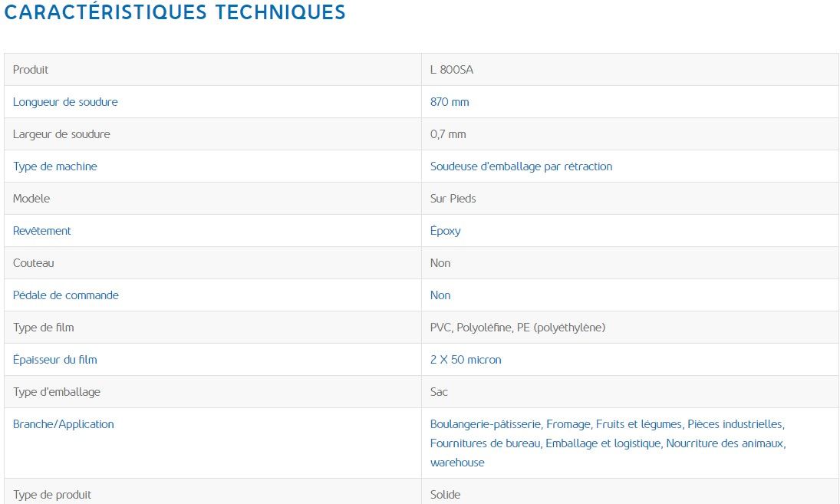Click the PVC, Polyoléfine, PE film value
Viewport: 840px width, 504px height.
click(x=518, y=328)
